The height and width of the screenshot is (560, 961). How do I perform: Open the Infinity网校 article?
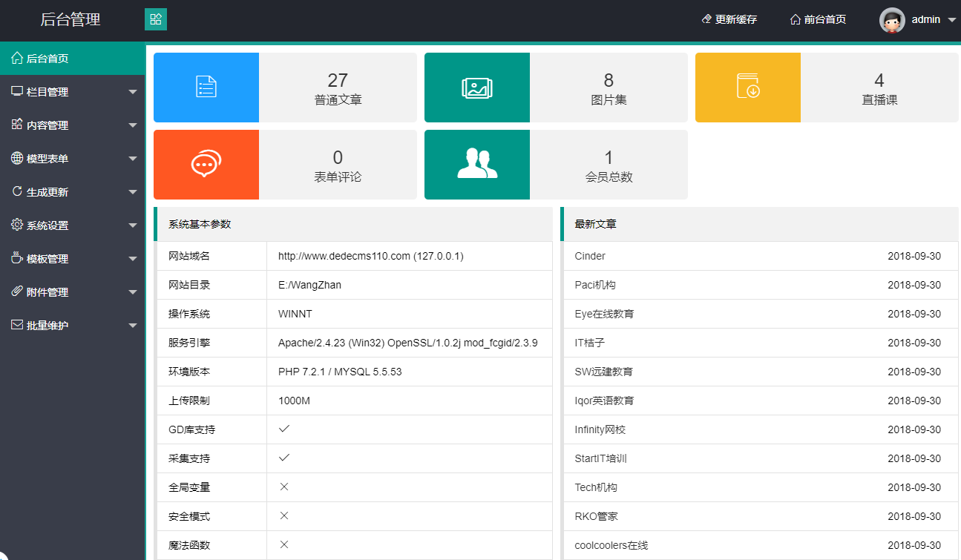pyautogui.click(x=600, y=429)
